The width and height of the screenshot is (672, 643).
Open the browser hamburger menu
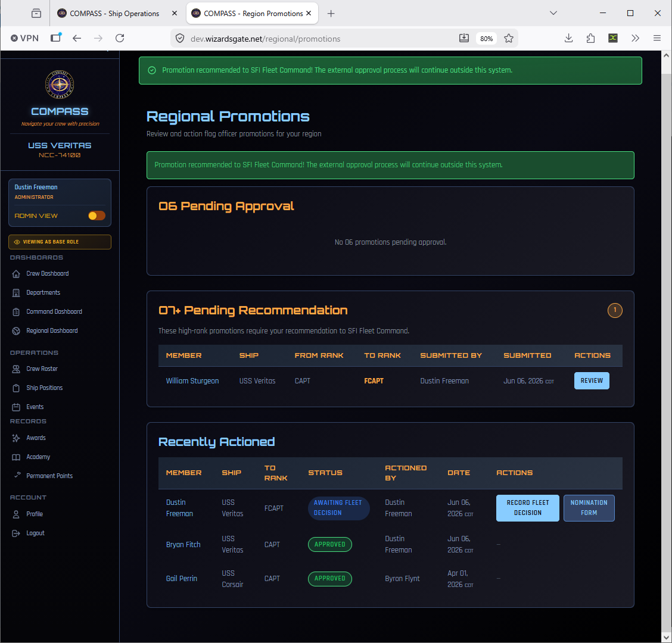pyautogui.click(x=657, y=38)
